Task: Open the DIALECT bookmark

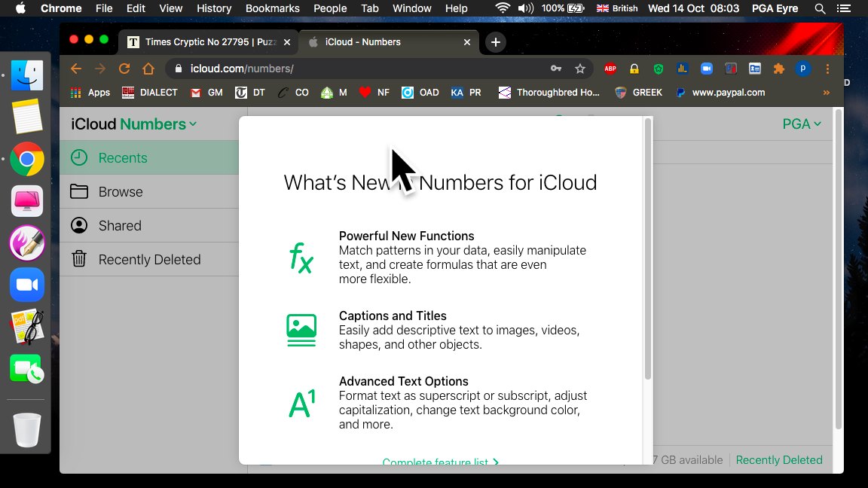Action: point(150,93)
